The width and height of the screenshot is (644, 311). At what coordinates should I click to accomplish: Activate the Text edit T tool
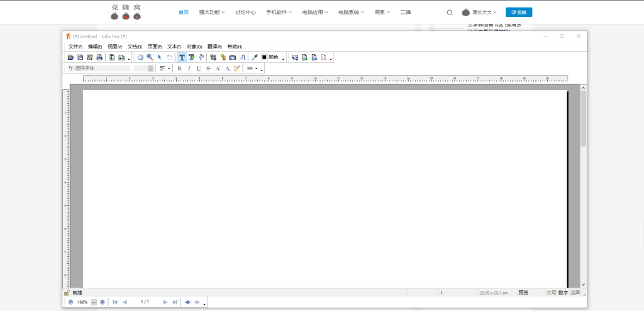pyautogui.click(x=182, y=57)
